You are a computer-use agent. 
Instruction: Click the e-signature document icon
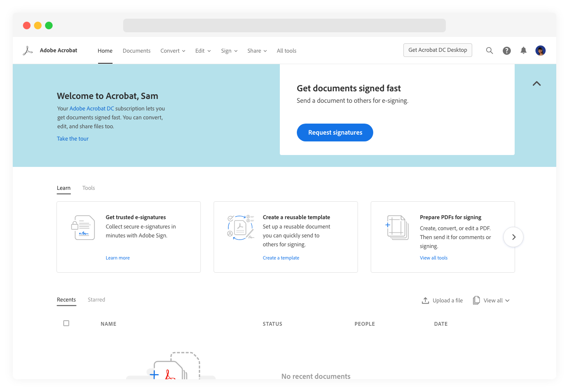(83, 228)
